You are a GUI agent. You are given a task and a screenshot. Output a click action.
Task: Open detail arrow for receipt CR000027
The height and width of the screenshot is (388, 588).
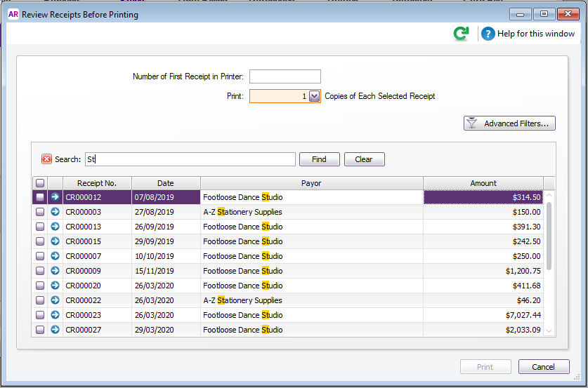[55, 330]
